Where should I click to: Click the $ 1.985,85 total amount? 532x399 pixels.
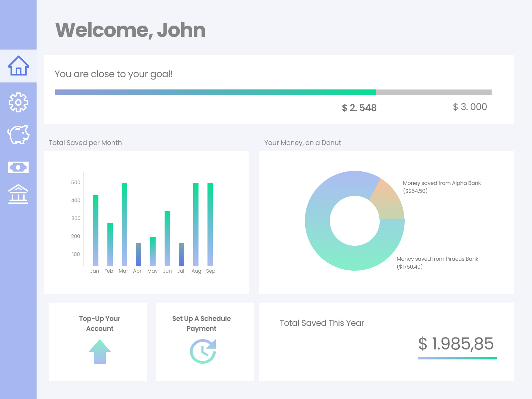(456, 344)
